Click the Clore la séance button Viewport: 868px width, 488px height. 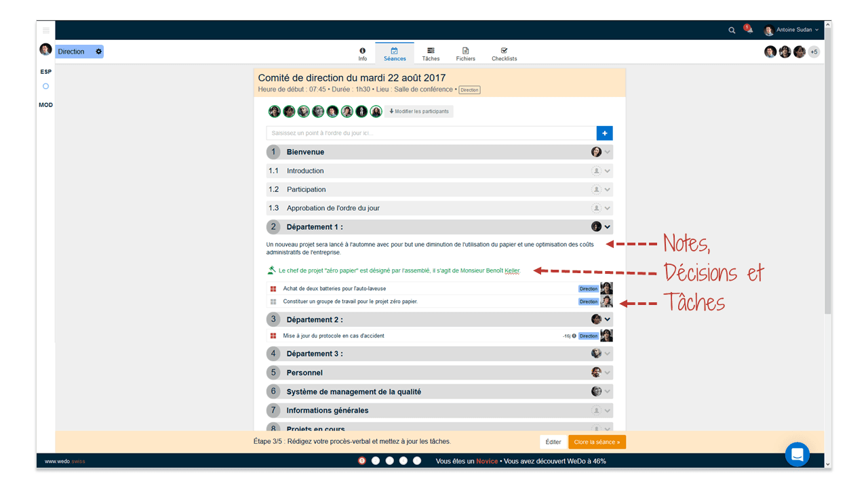point(597,442)
